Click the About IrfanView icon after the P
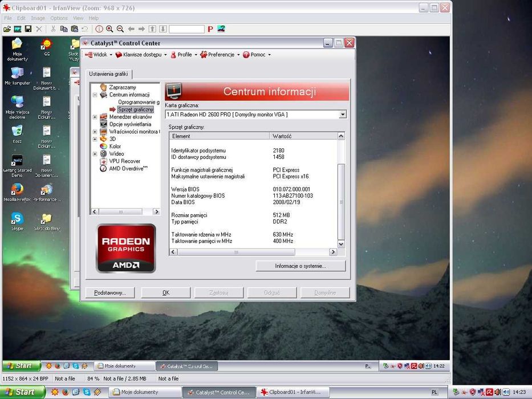The height and width of the screenshot is (399, 532). click(221, 29)
